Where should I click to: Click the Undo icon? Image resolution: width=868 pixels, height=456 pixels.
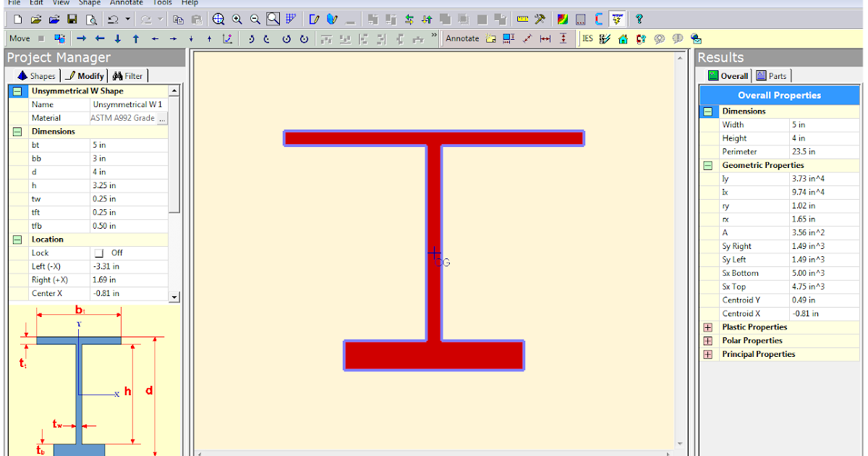click(x=113, y=20)
